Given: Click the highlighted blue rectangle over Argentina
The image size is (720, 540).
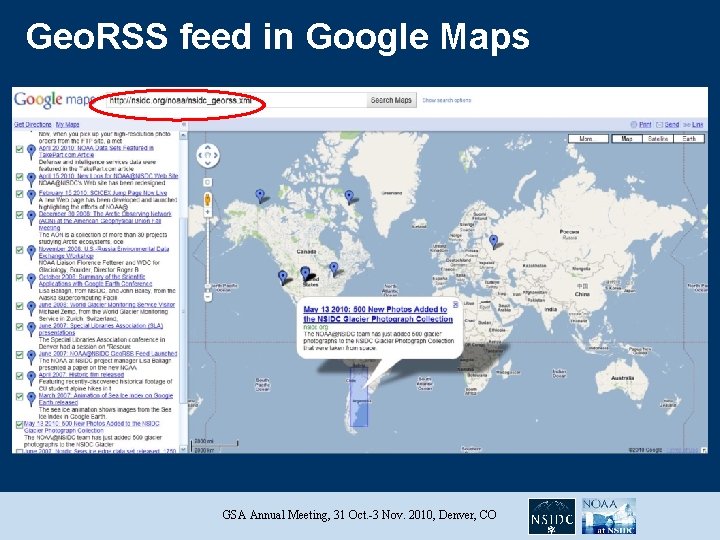Looking at the screenshot, I should pyautogui.click(x=359, y=397).
